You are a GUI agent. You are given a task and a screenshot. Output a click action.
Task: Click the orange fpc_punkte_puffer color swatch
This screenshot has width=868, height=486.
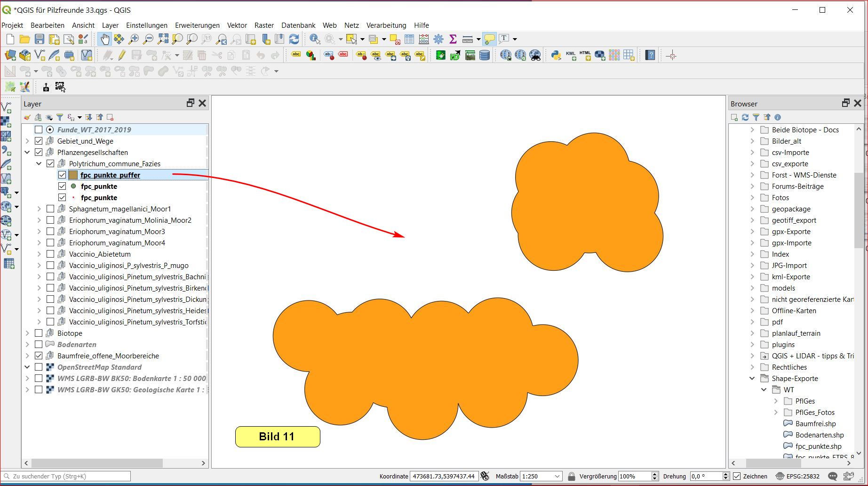[x=73, y=175]
